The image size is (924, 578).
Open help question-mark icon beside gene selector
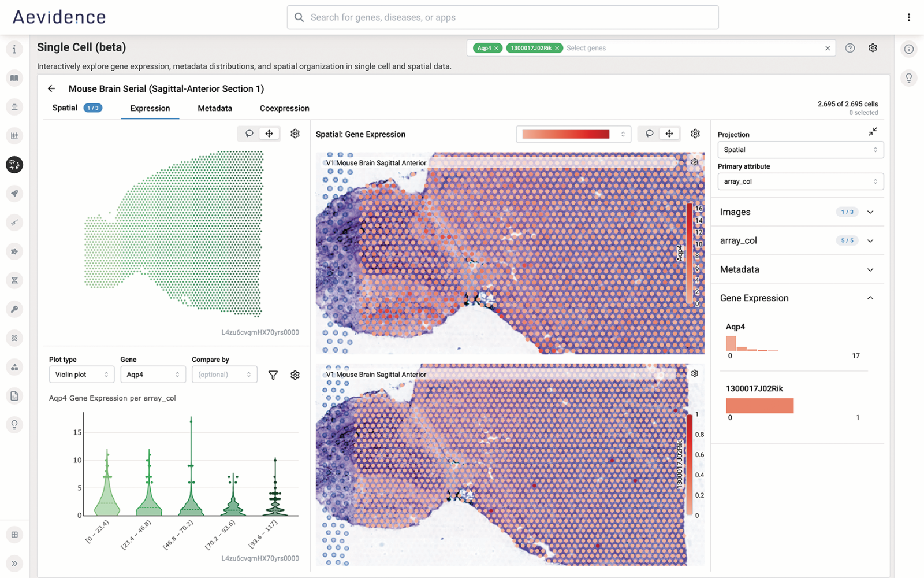point(850,48)
